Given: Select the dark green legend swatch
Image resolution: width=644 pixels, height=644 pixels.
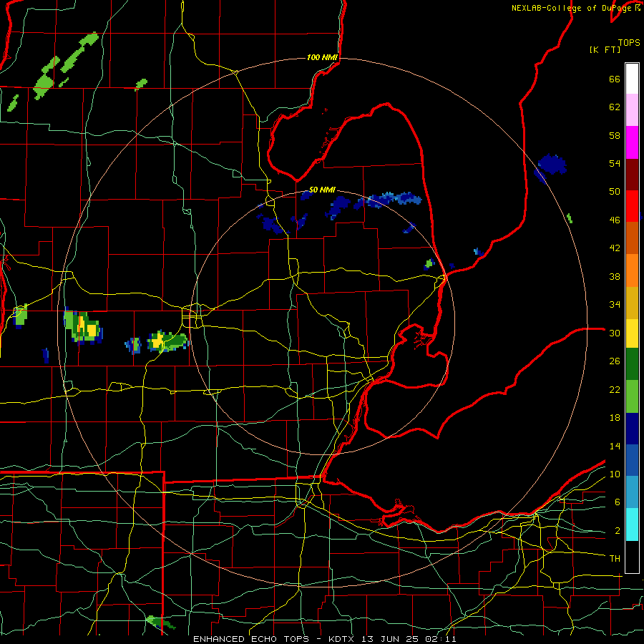Looking at the screenshot, I should pyautogui.click(x=632, y=364).
